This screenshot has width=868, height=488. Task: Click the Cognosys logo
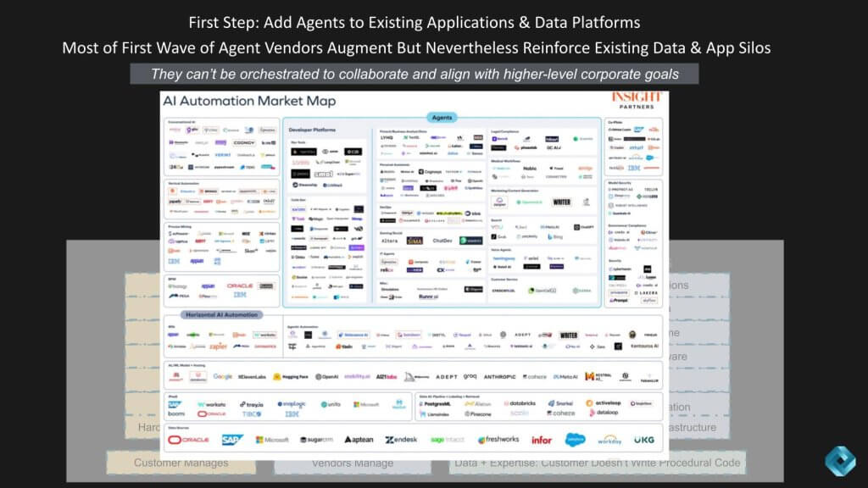click(x=430, y=172)
